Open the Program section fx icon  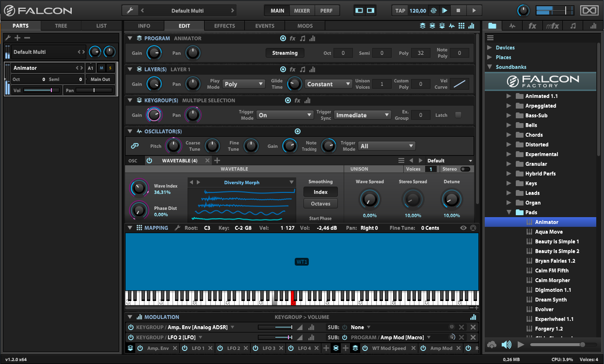[x=293, y=38]
